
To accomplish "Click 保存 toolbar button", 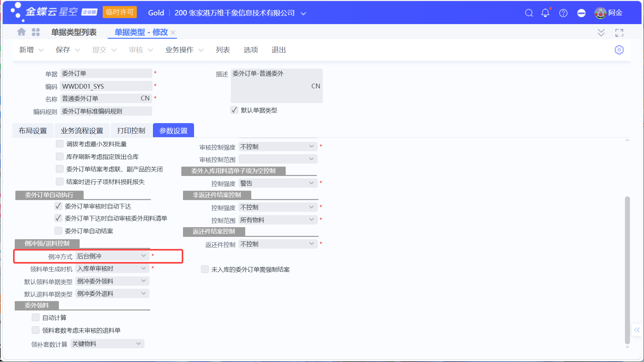I will (63, 50).
